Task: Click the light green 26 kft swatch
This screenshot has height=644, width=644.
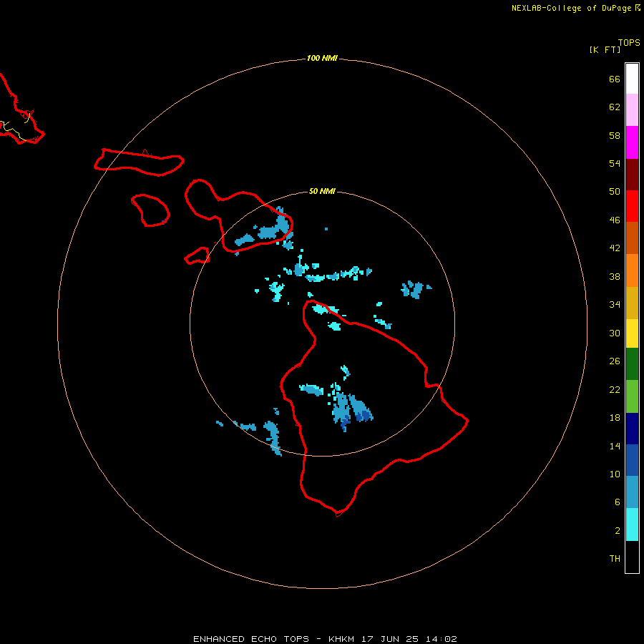Action: tap(632, 396)
